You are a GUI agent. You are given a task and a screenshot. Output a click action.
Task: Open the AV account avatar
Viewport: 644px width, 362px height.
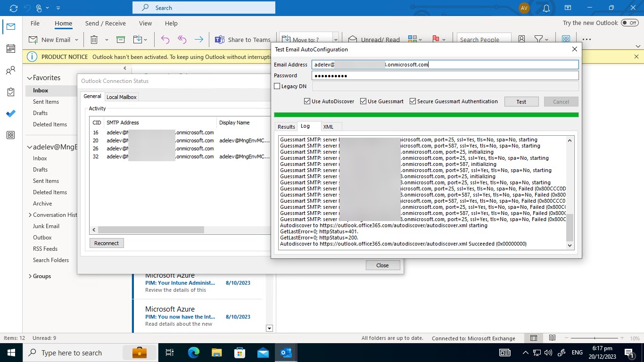pos(524,8)
